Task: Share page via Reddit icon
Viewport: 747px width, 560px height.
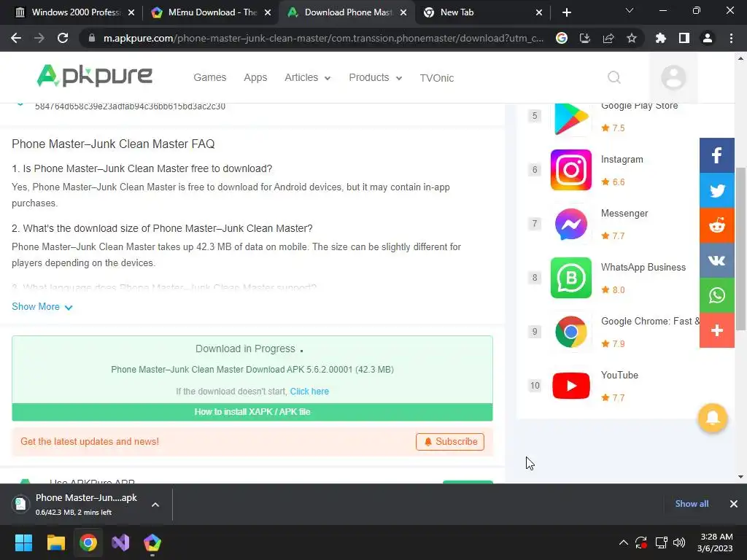Action: pos(716,225)
